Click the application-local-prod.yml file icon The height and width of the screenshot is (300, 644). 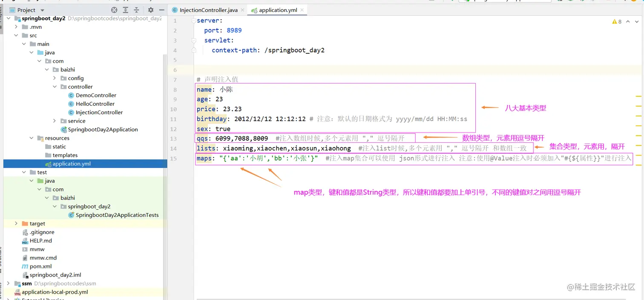click(17, 292)
